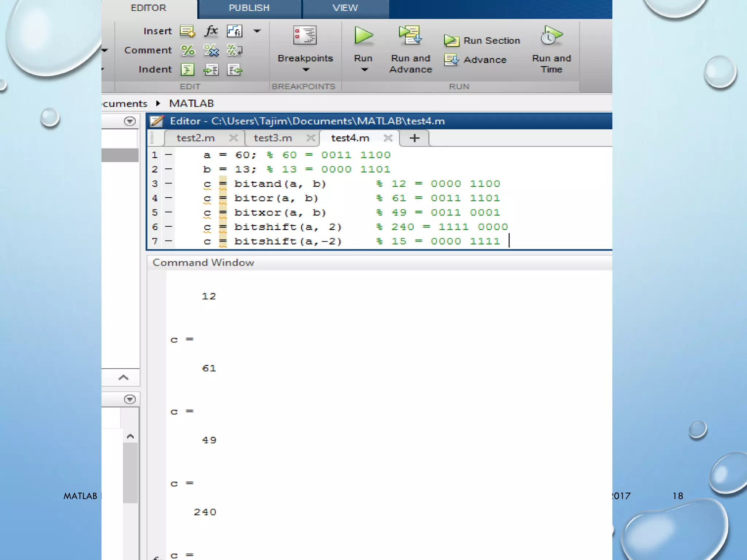This screenshot has height=560, width=747.
Task: Open the test3.m editor tab
Action: pos(273,138)
